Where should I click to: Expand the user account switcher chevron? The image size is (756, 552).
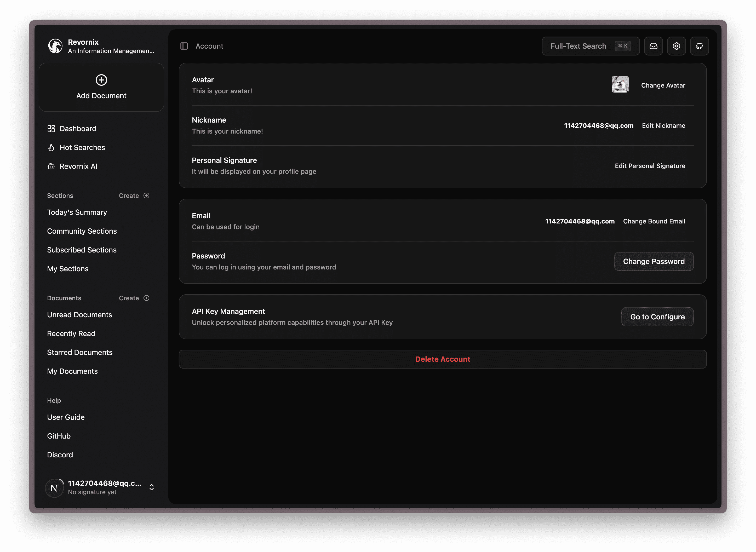[x=151, y=487]
